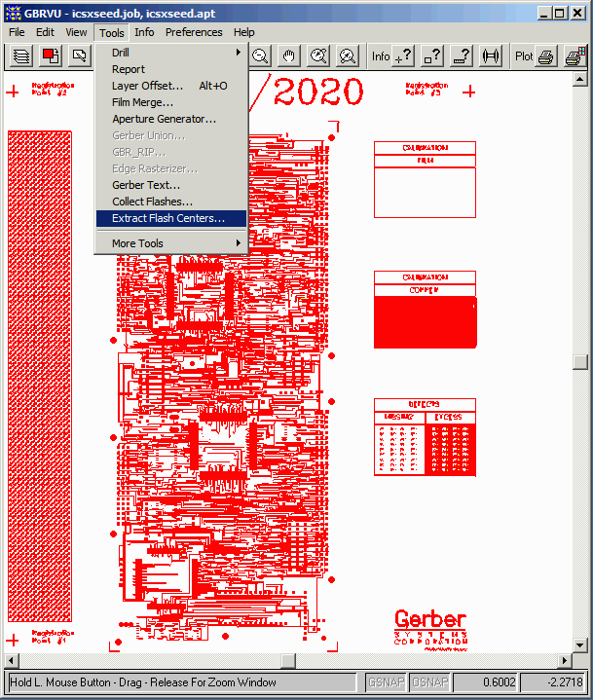Toggle GSNAP in the status bar
This screenshot has height=700, width=593.
click(x=387, y=682)
